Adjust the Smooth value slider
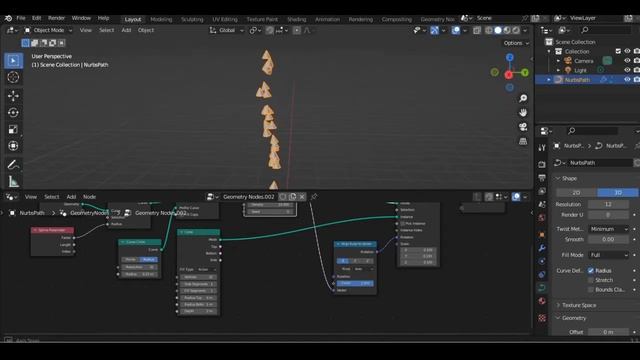The width and height of the screenshot is (640, 360). [608, 239]
